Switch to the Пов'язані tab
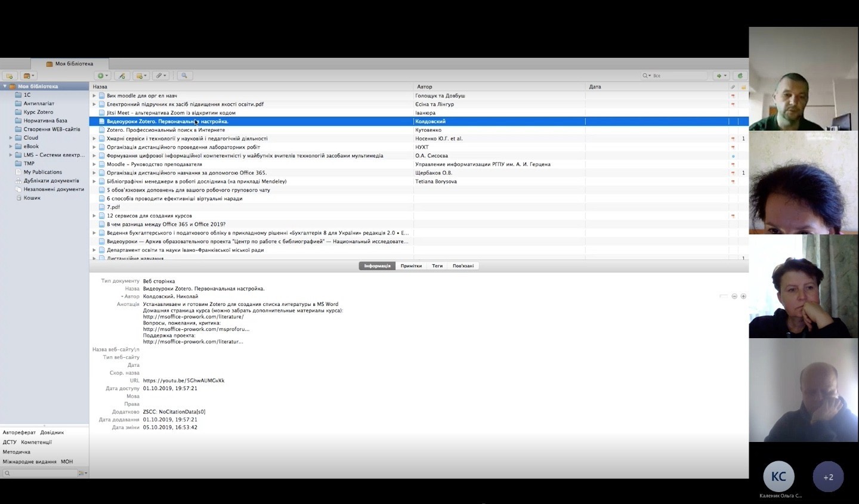 464,266
